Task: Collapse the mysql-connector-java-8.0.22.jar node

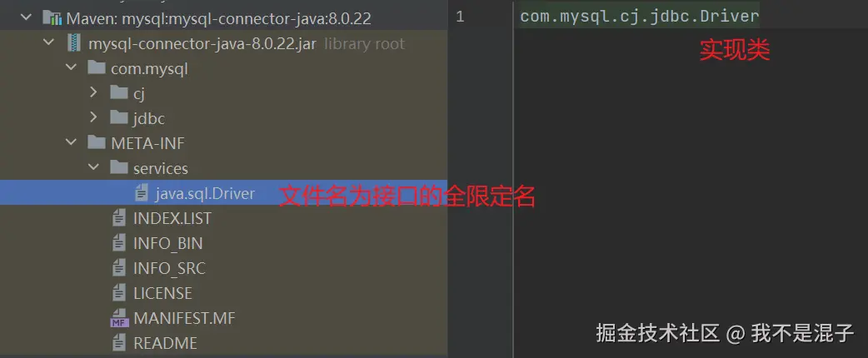Action: coord(48,44)
